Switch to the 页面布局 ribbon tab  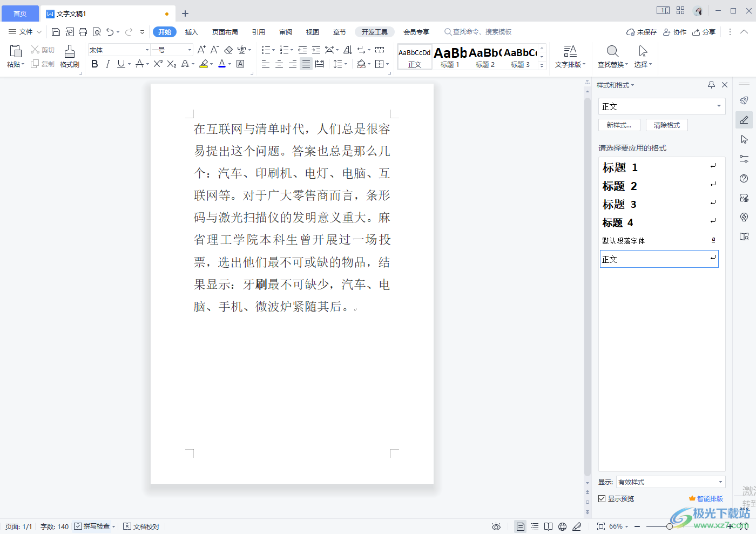[x=225, y=32]
